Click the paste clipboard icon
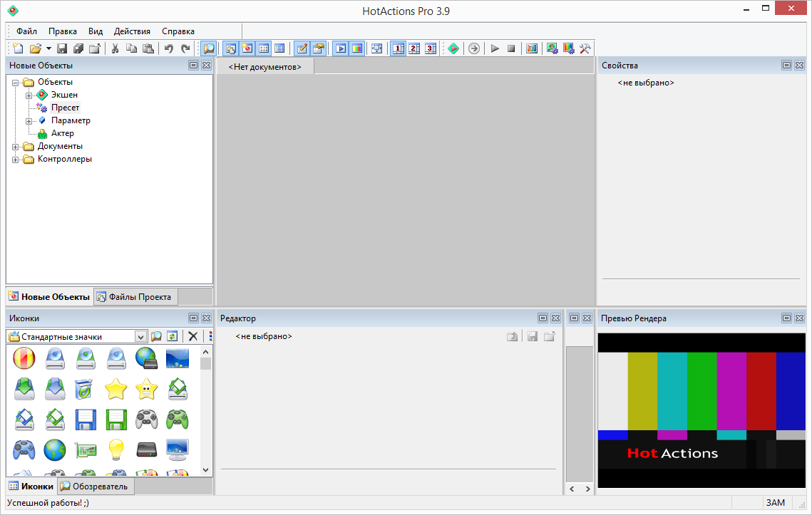Screen dimensions: 812x515 tap(148, 48)
